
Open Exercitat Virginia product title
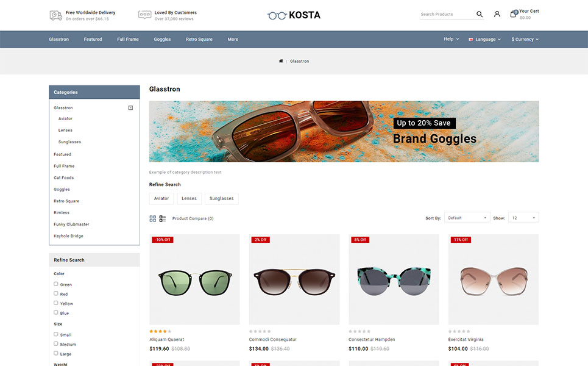coord(466,339)
